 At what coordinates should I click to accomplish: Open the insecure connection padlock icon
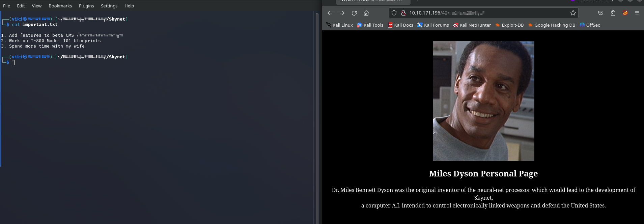[x=403, y=13]
